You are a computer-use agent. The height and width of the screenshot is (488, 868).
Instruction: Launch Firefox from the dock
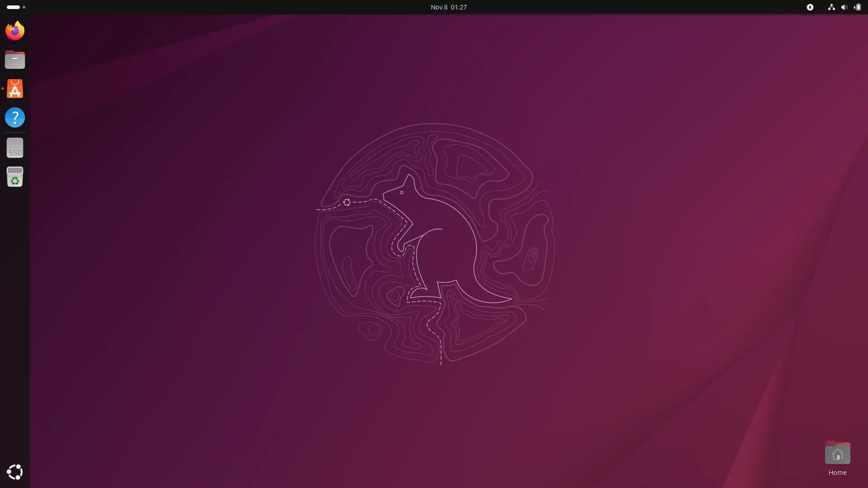coord(14,30)
